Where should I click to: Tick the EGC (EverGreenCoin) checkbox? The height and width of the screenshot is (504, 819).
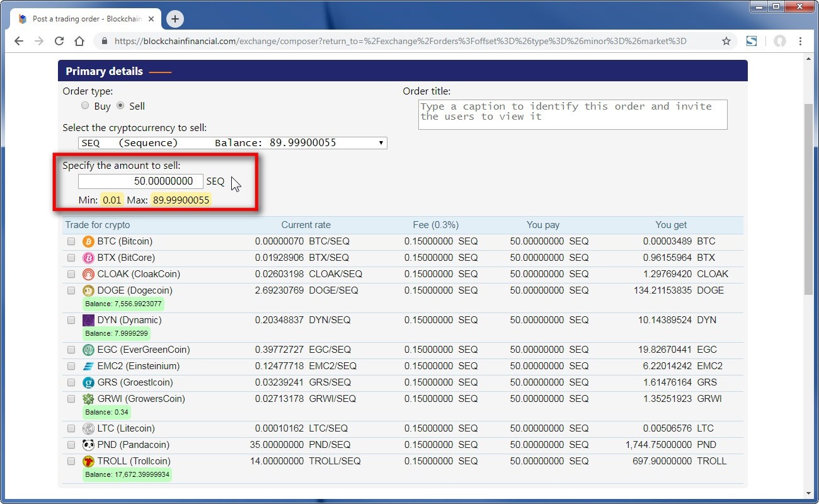71,350
